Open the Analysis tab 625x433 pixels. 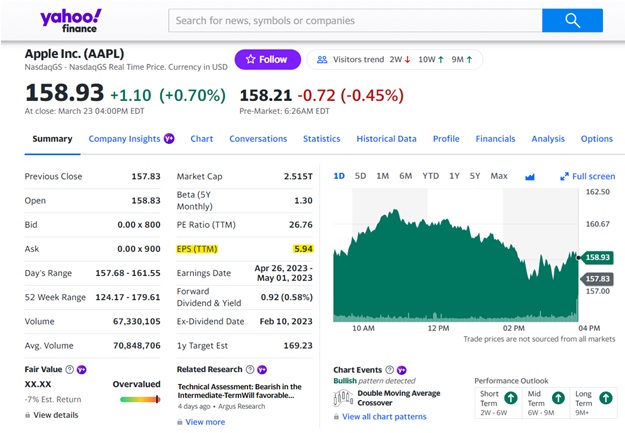(548, 139)
